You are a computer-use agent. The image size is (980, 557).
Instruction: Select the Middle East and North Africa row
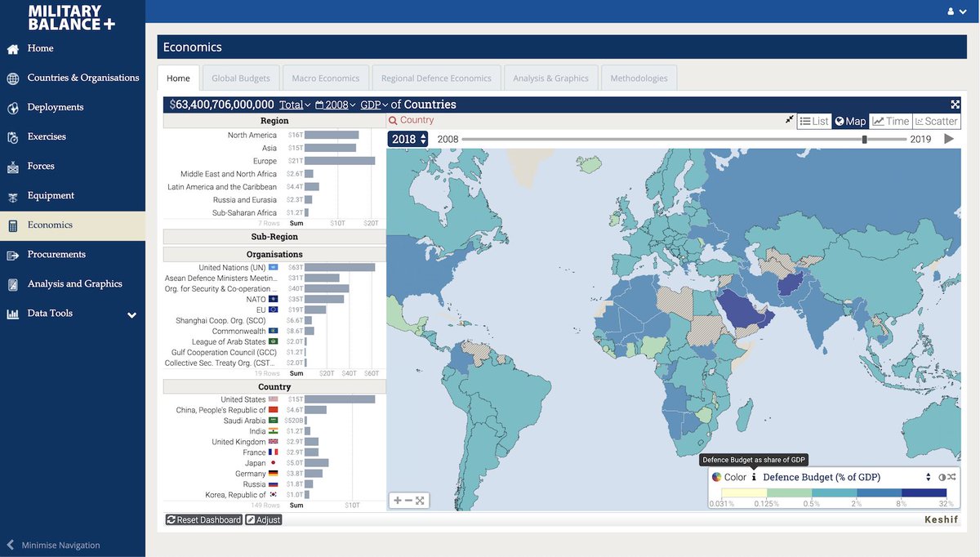click(x=274, y=174)
